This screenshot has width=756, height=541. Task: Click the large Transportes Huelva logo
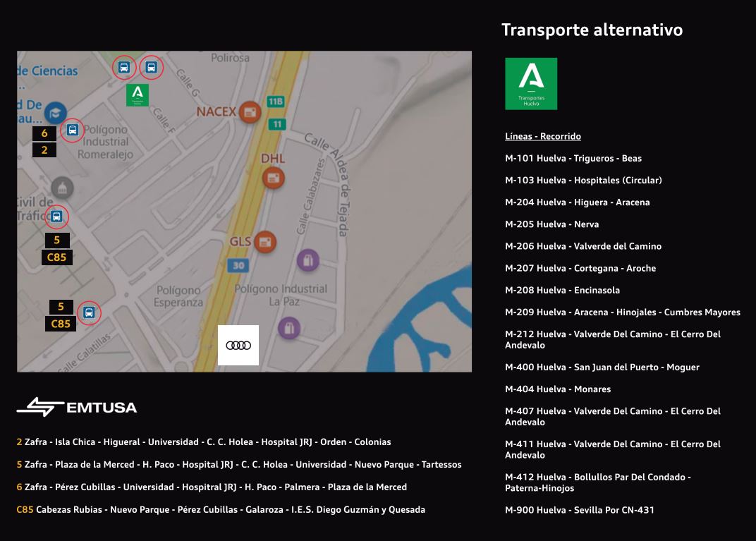click(x=531, y=84)
